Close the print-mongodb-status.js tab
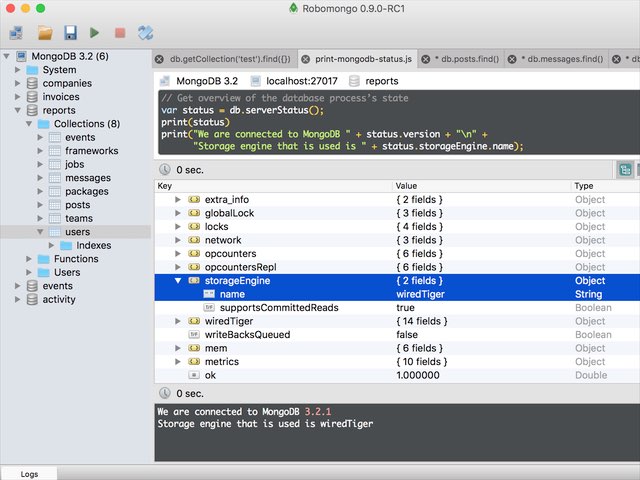 [x=305, y=59]
